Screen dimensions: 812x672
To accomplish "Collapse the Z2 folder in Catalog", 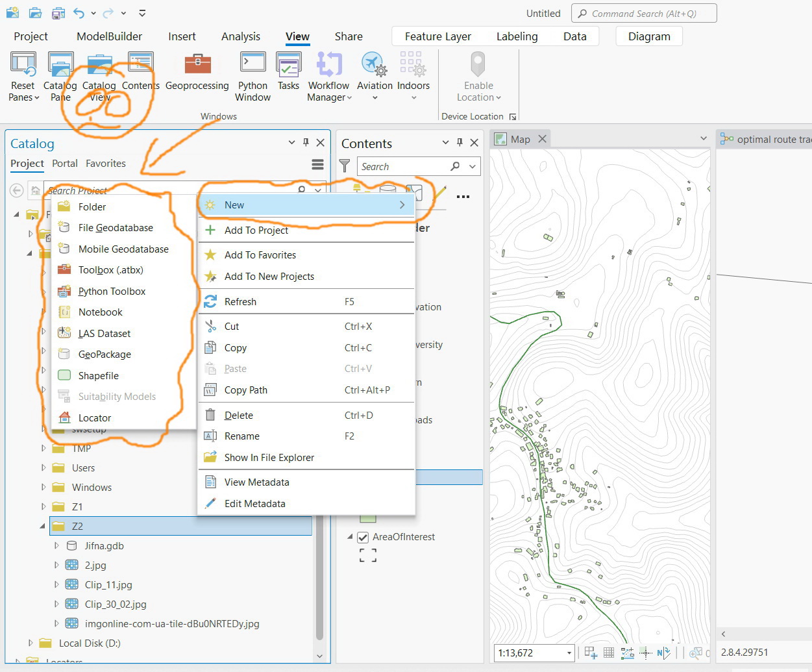I will pos(42,526).
